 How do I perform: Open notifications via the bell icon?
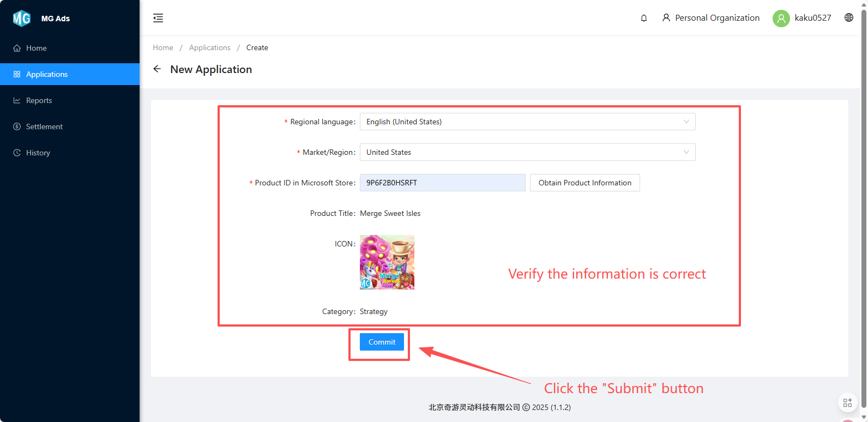click(644, 18)
